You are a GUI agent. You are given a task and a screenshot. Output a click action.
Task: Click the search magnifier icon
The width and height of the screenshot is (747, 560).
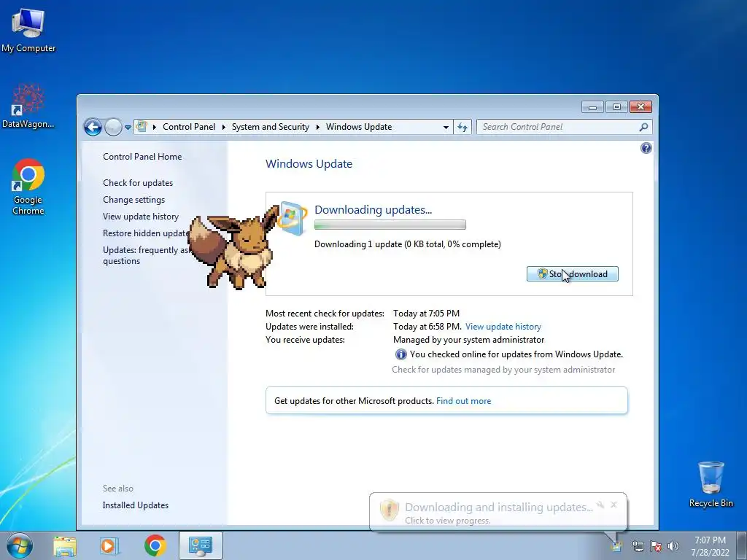[x=643, y=127]
